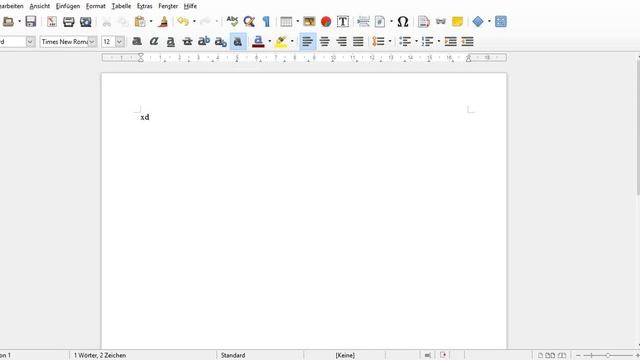Toggle the highlighted shadow text button
This screenshot has height=360, width=640.
pos(238,41)
